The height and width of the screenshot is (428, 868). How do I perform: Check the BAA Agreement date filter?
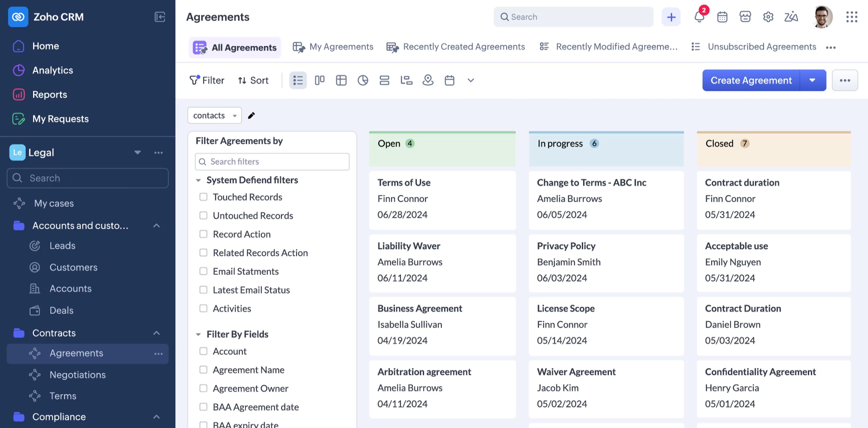point(203,407)
